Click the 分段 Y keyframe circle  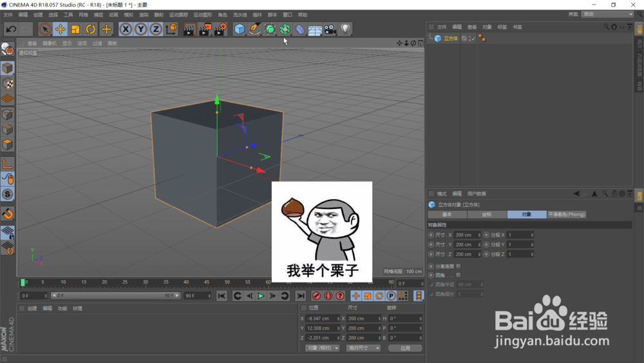tap(486, 244)
